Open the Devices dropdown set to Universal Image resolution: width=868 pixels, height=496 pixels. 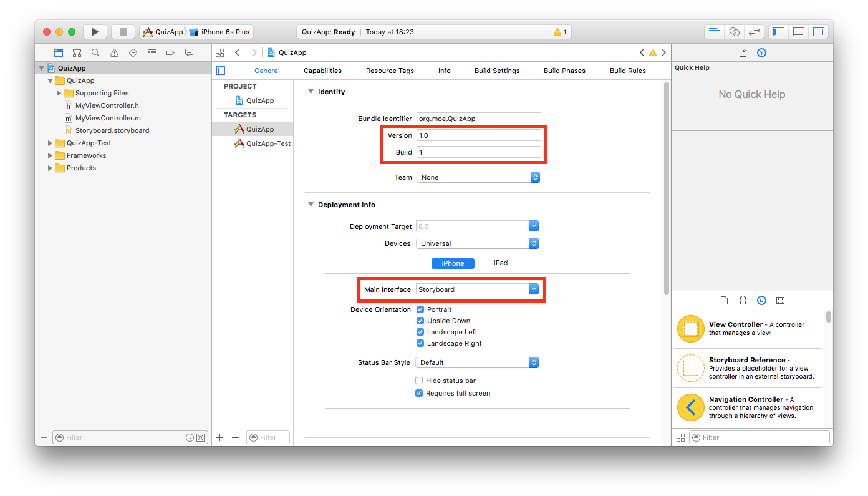pyautogui.click(x=477, y=243)
